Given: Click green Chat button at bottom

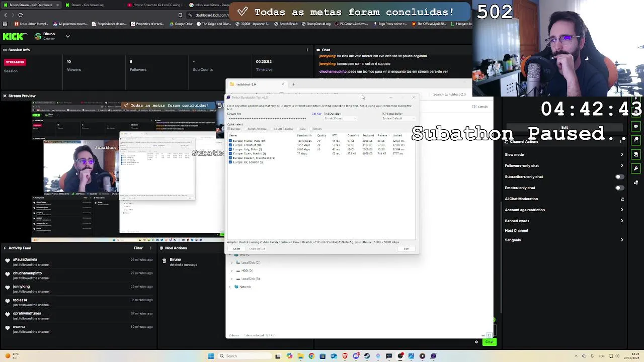Looking at the screenshot, I should pos(489,342).
